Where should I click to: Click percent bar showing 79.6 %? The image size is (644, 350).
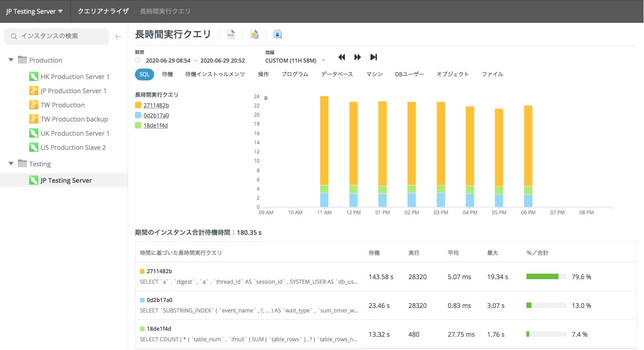click(x=547, y=276)
